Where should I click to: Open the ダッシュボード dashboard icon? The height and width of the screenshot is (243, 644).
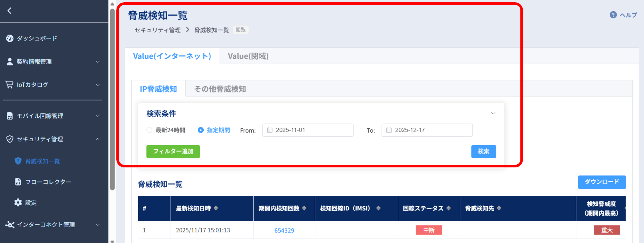pos(10,38)
